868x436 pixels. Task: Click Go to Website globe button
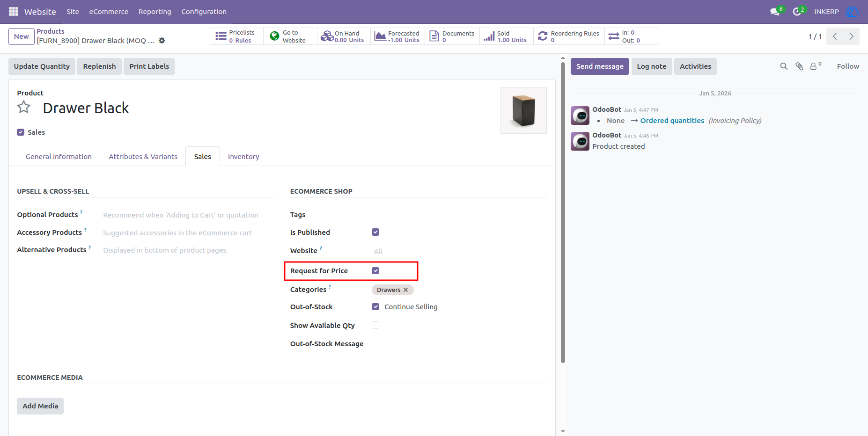pos(290,36)
